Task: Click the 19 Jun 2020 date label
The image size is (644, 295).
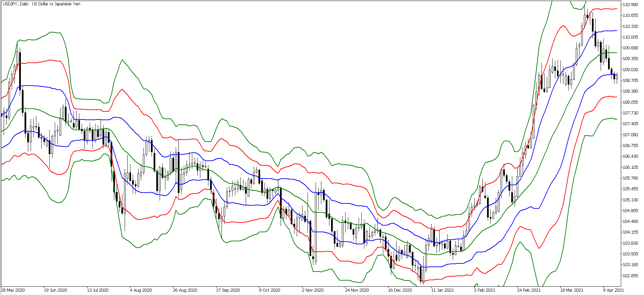Action: [55, 290]
